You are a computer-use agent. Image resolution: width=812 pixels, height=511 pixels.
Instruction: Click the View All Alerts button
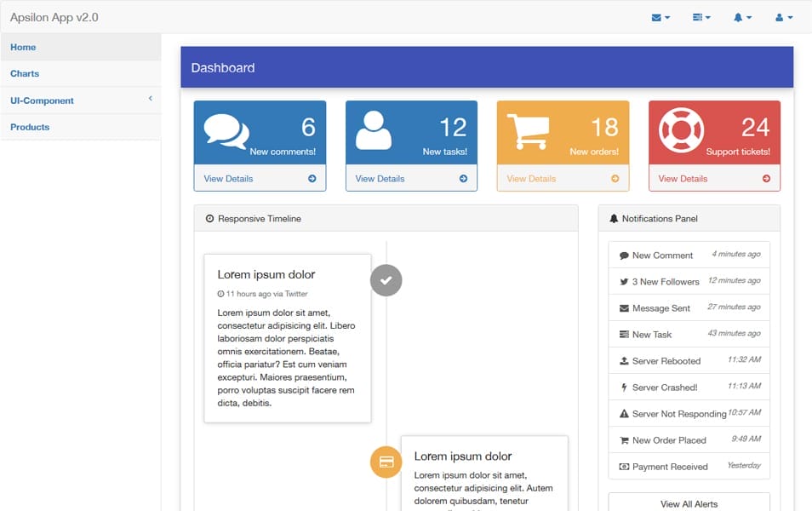pyautogui.click(x=689, y=503)
